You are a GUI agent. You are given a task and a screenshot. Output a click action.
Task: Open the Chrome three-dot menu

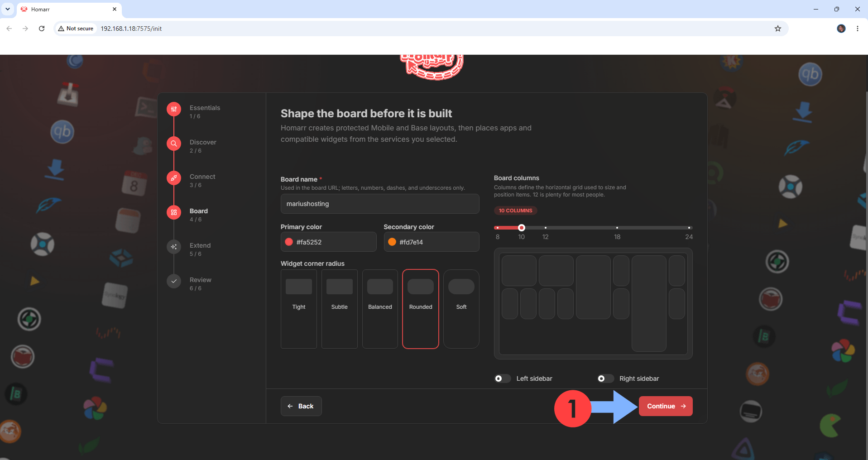tap(858, 29)
